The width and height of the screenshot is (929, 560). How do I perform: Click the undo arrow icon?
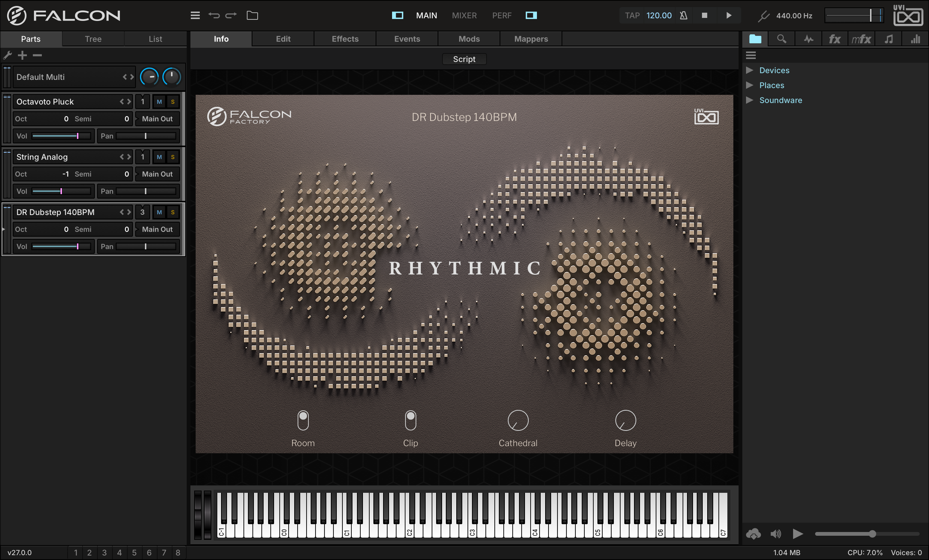point(214,15)
